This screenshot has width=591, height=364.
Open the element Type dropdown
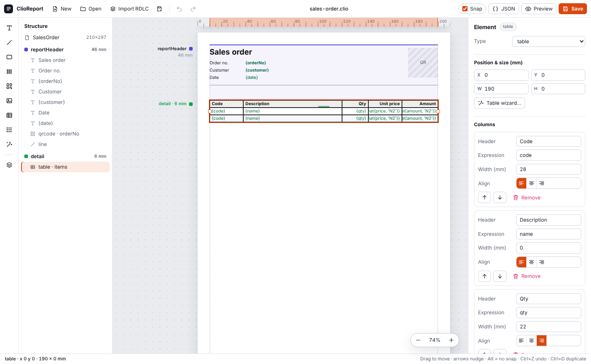(548, 41)
